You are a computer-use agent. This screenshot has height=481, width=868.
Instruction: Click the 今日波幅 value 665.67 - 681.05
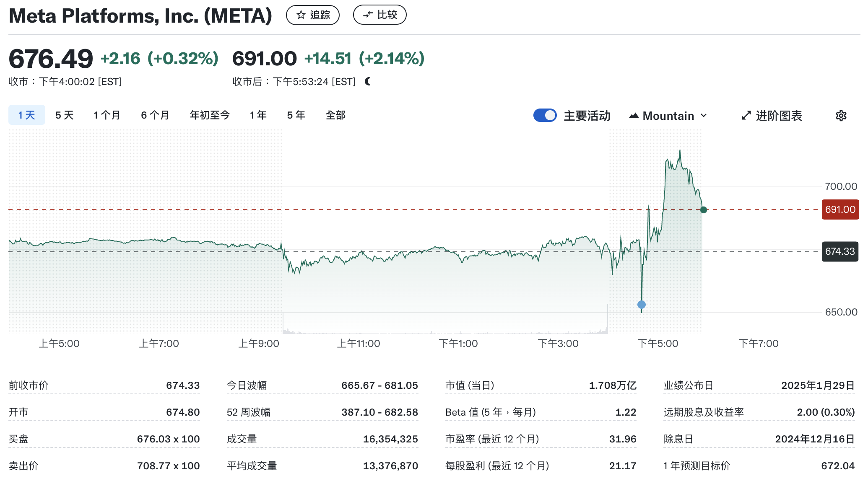[x=379, y=385]
